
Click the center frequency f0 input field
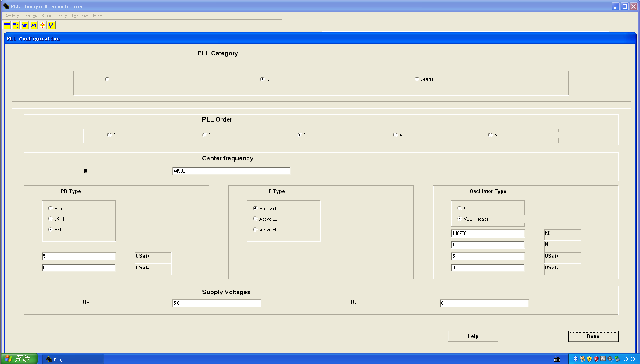[x=231, y=171]
